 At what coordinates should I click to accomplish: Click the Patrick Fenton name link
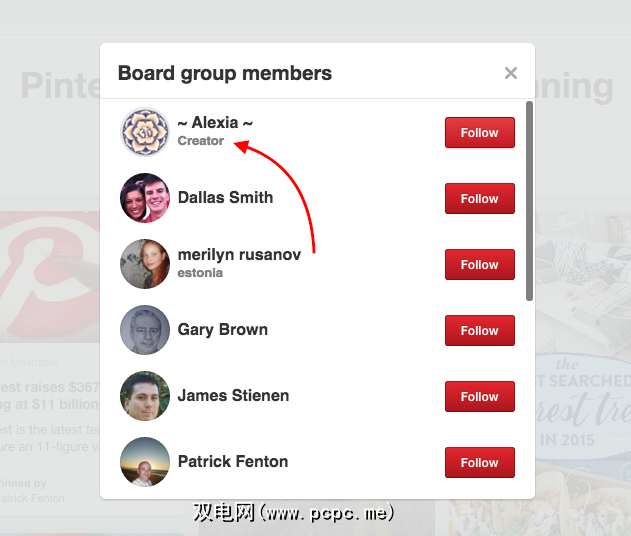233,462
